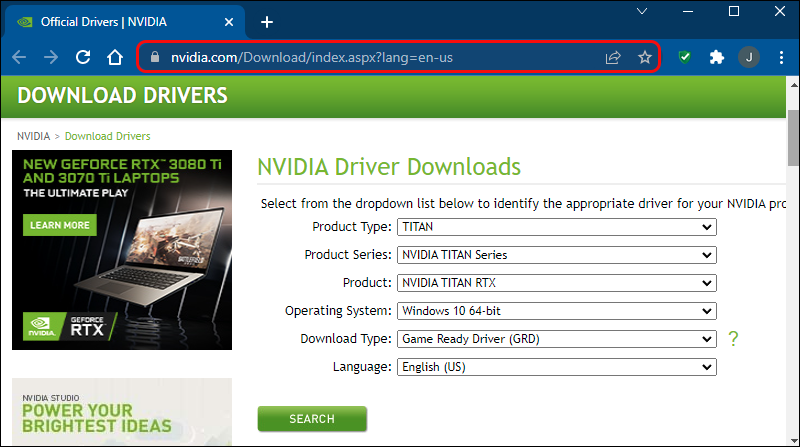800x447 pixels.
Task: Open the J profile avatar
Action: (749, 57)
